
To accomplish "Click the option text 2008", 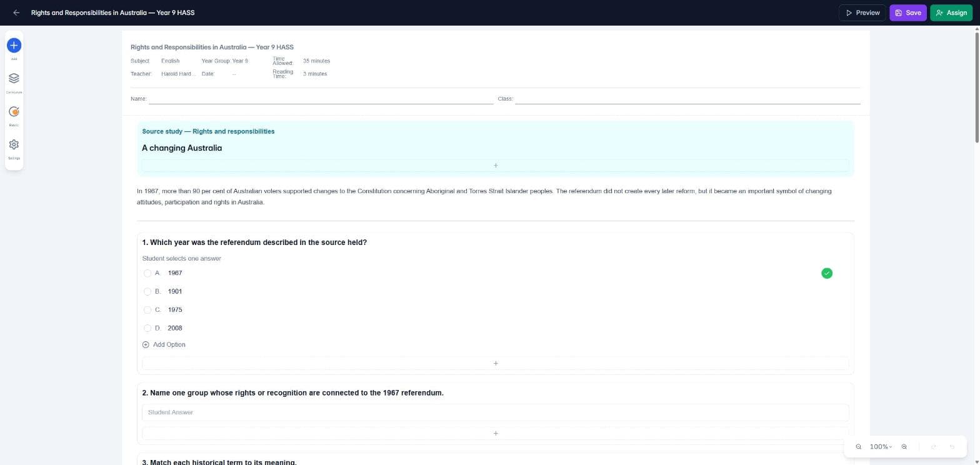I will [175, 328].
